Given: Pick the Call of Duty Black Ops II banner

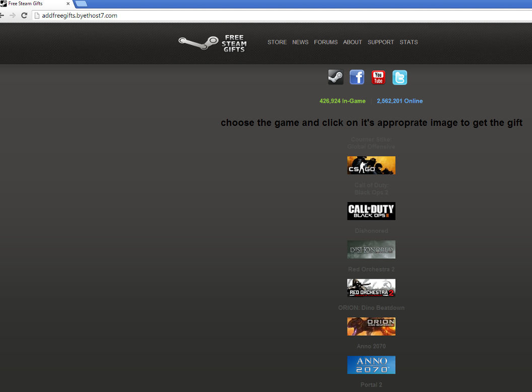Looking at the screenshot, I should (371, 211).
